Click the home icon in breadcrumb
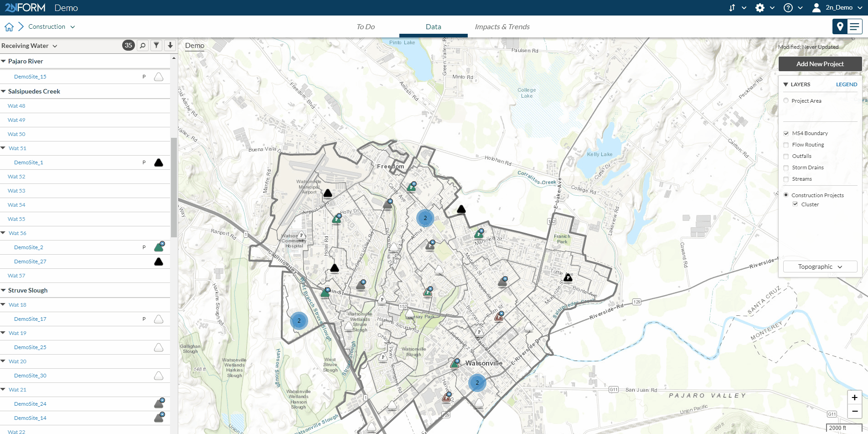This screenshot has height=434, width=868. 9,27
